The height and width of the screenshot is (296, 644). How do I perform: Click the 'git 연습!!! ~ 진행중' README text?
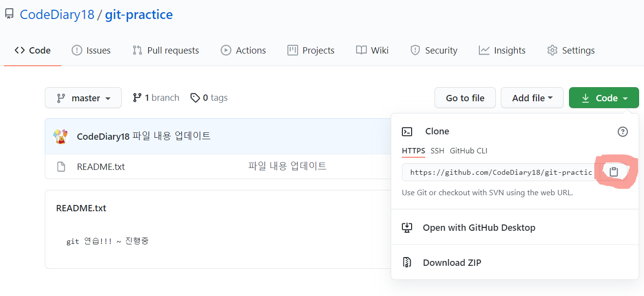[108, 241]
